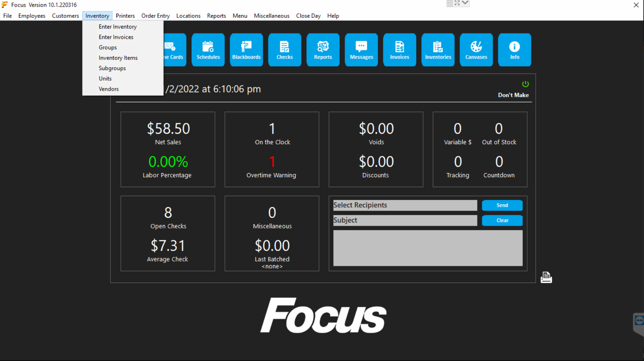Screen dimensions: 644x361
Task: Select Groups in the Inventory menu
Action: tap(123, 48)
